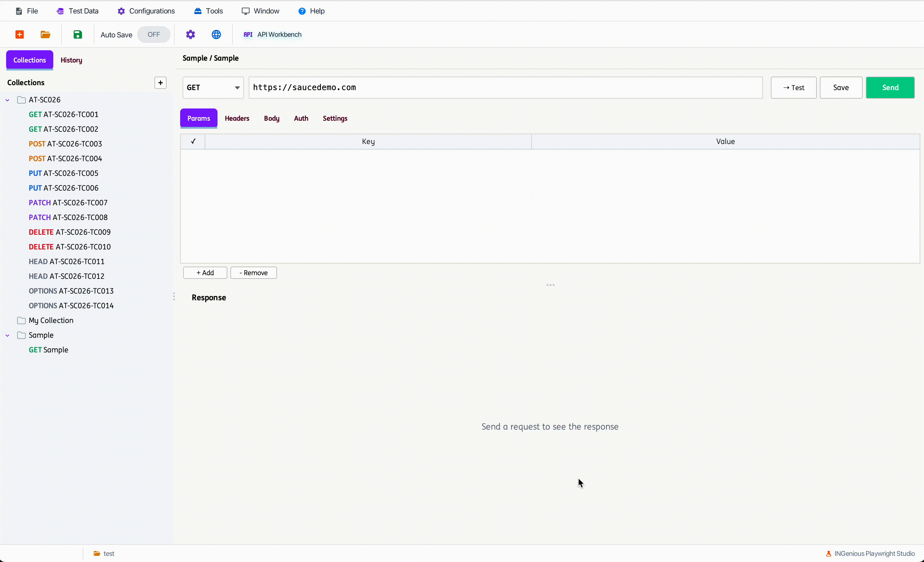Select PUT AT-SC026-TC005 request
The height and width of the screenshot is (562, 924).
63,173
